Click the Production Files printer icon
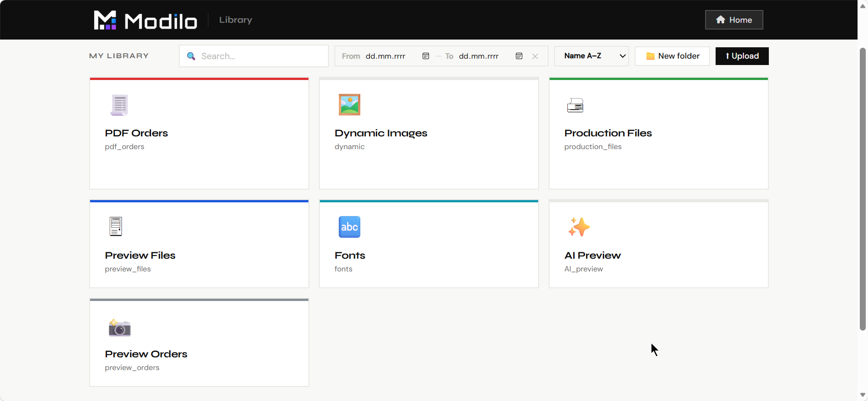This screenshot has height=401, width=868. tap(575, 105)
